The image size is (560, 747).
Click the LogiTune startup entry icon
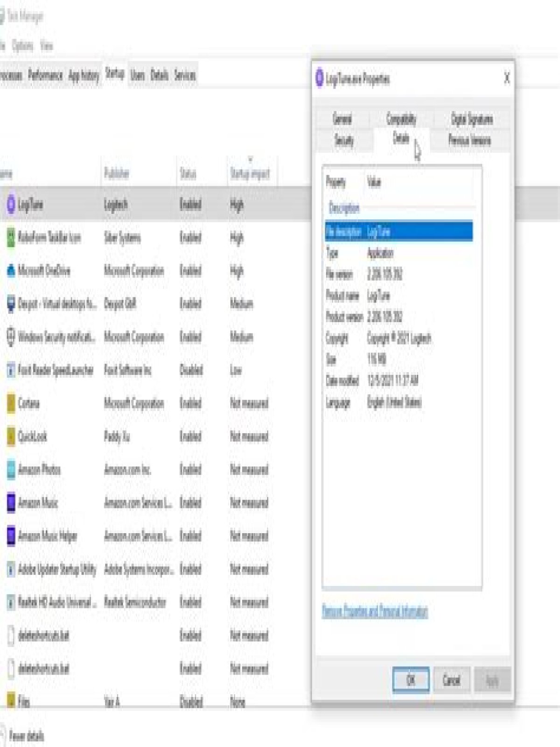[x=11, y=204]
